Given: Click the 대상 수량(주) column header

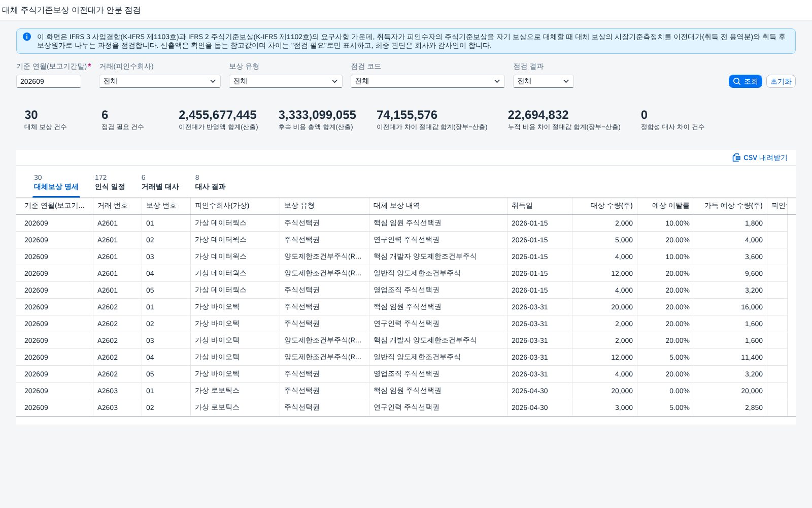Looking at the screenshot, I should 605,206.
